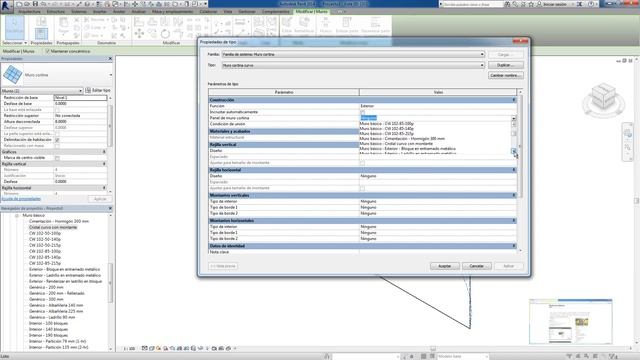Viewport: 640px width, 360px height.
Task: Click the Editar perfil icon in ribbon
Action: [x=287, y=23]
